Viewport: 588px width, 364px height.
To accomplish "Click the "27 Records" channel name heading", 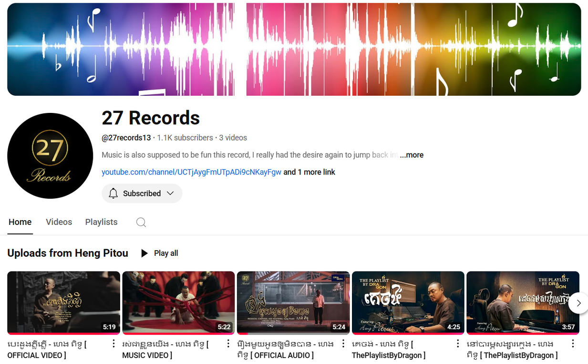I will pos(151,118).
